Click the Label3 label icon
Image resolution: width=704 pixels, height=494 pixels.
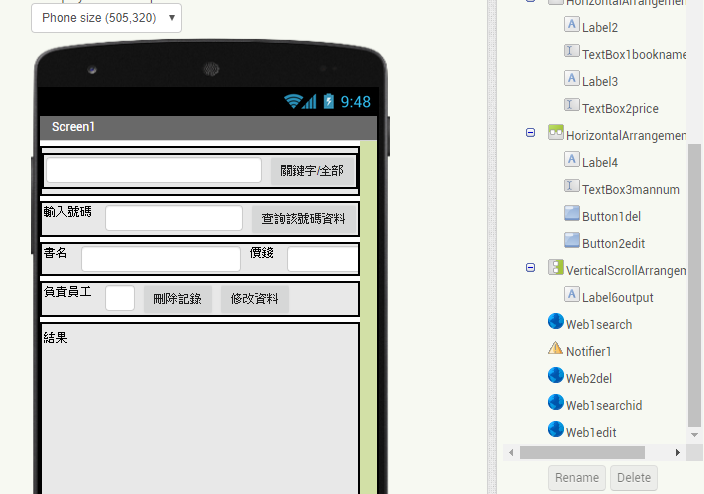572,78
